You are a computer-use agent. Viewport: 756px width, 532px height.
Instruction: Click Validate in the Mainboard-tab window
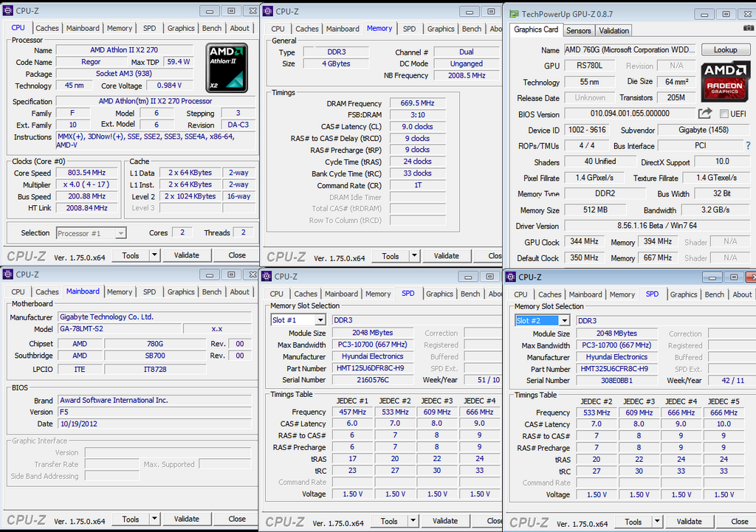click(x=187, y=519)
